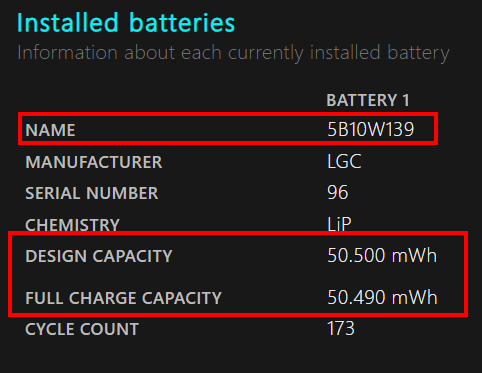Click the battery name 5B10W139
Viewport: 482px width, 373px height.
(x=370, y=129)
